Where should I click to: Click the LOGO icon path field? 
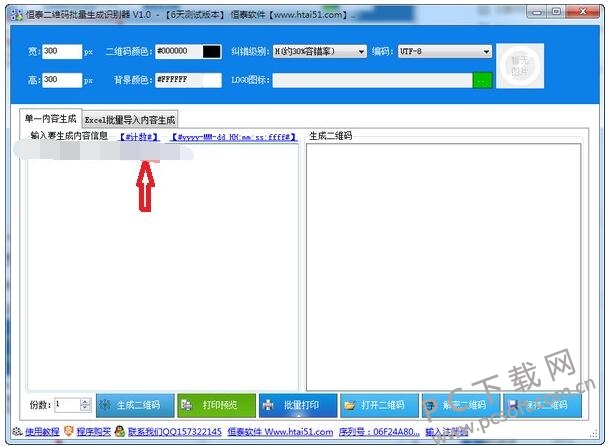coord(373,80)
